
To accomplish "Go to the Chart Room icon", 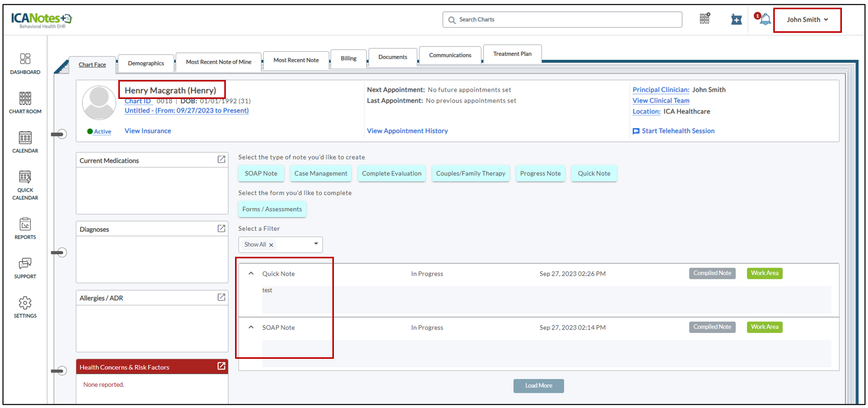I will (x=25, y=98).
